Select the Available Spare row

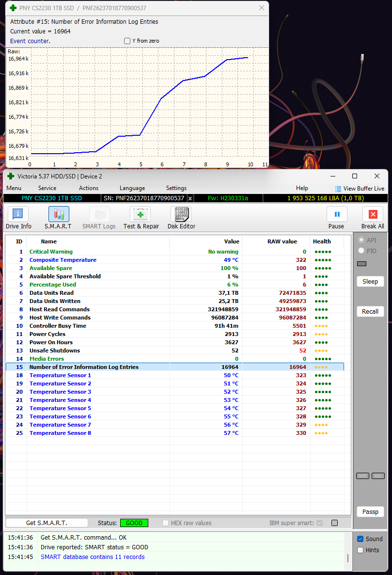coord(175,268)
